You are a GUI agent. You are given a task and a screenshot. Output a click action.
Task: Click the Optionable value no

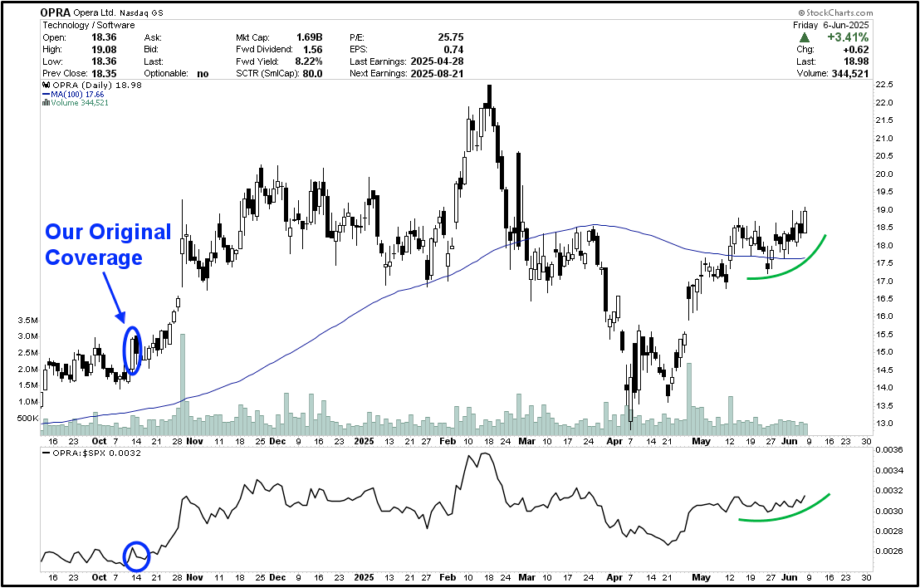[203, 74]
